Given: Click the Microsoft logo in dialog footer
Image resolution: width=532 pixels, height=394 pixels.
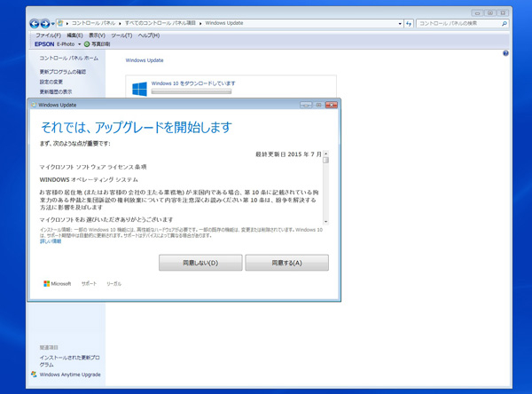Looking at the screenshot, I should [58, 284].
